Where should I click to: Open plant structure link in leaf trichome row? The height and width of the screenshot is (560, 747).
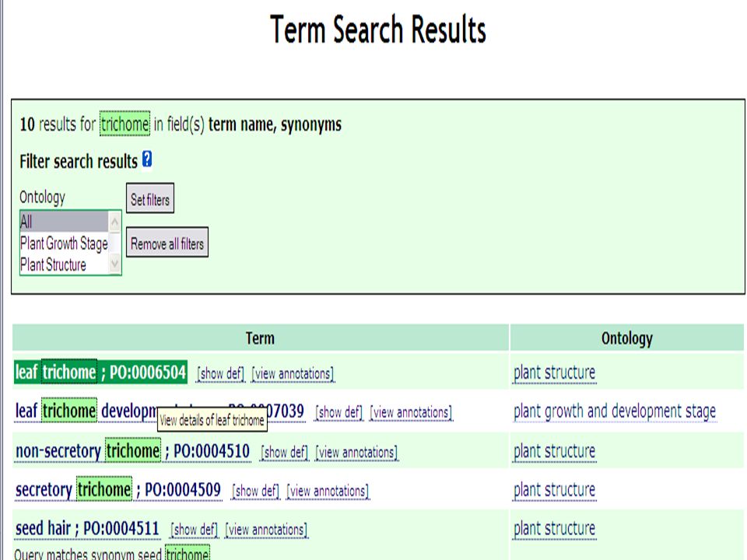[555, 373]
